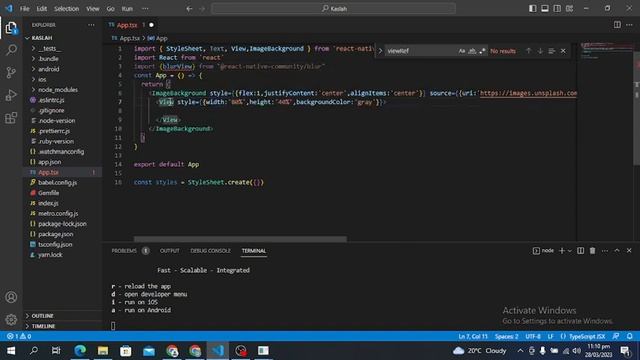Toggle primary side bar layout icon
This screenshot has height=360, width=640.
click(x=532, y=8)
